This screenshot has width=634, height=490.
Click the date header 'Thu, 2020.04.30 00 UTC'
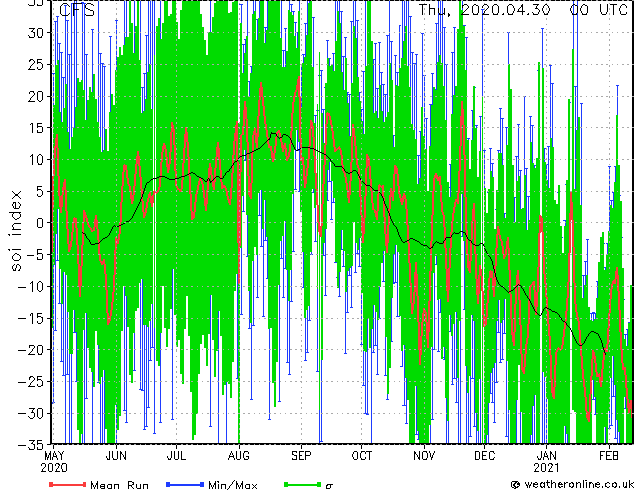point(523,10)
